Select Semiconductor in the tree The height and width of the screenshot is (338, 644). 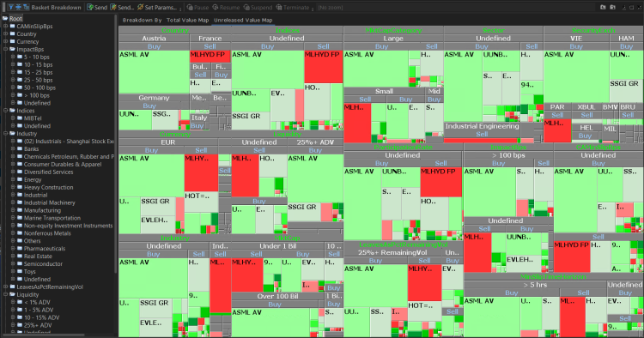pos(43,264)
